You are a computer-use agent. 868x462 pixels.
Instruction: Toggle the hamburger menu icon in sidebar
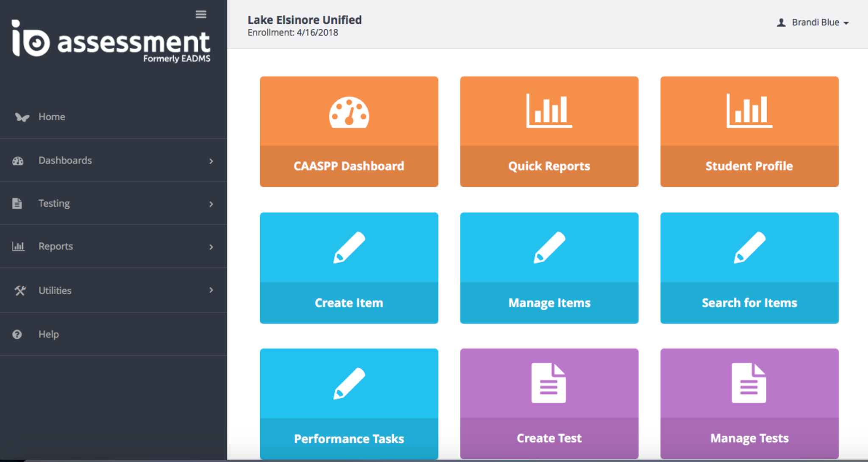pos(201,14)
